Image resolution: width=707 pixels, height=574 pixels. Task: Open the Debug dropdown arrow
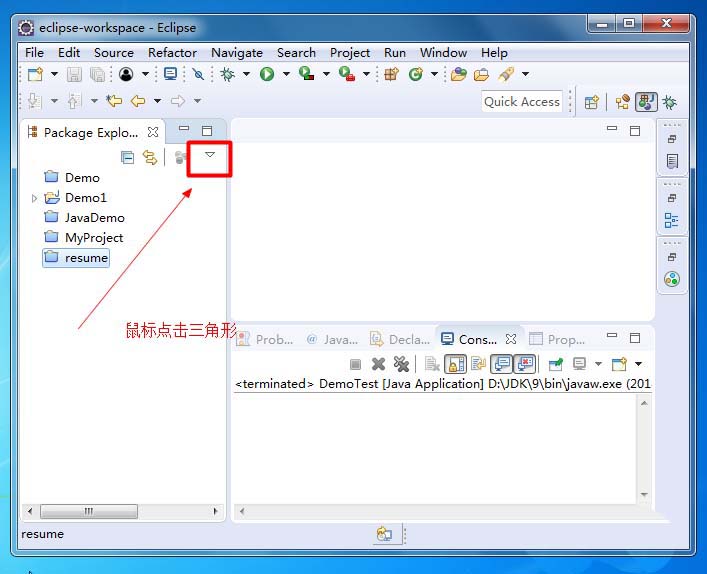(x=246, y=74)
